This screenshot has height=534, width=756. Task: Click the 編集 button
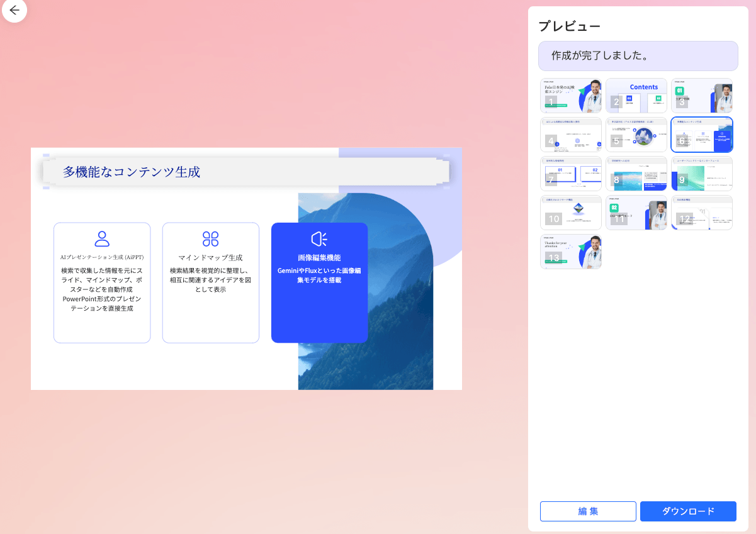587,511
